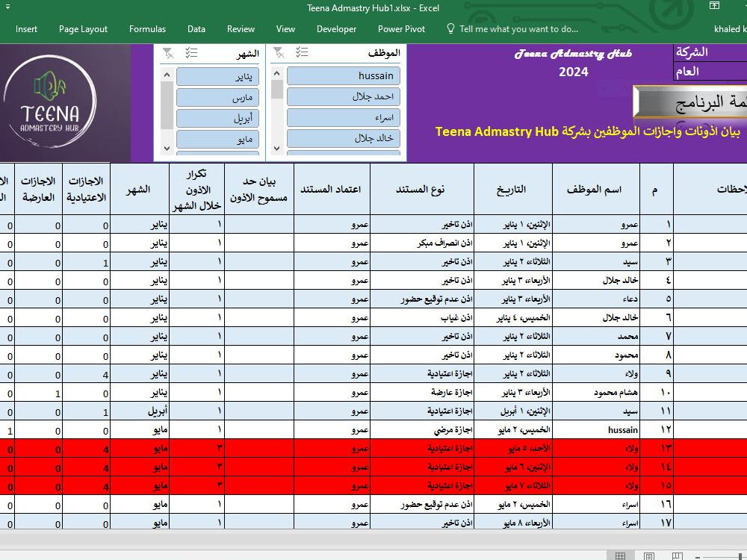Select the تكرار الاذون خلال الشهر header
The width and height of the screenshot is (747, 560).
point(196,189)
